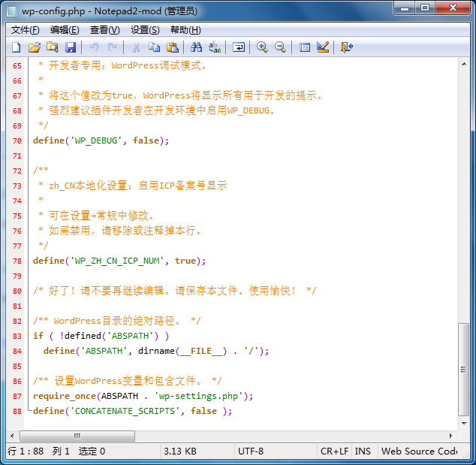Browse files with the magnifier-folder icon
The height and width of the screenshot is (465, 476).
pyautogui.click(x=53, y=47)
